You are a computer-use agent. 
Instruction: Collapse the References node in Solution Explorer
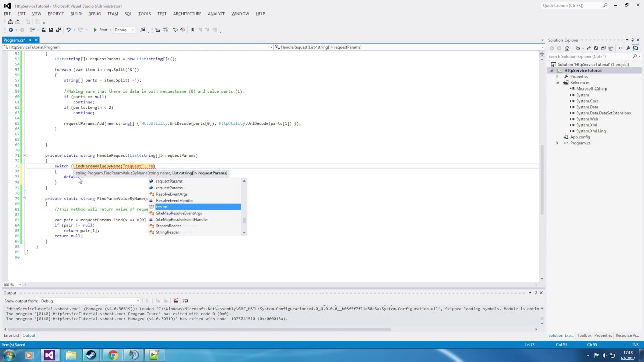(557, 82)
